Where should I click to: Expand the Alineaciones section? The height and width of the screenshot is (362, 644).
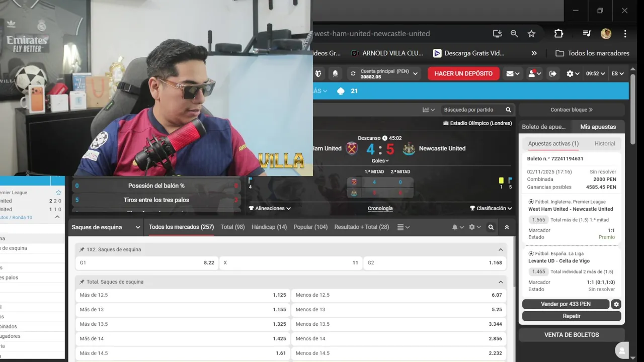pyautogui.click(x=270, y=208)
